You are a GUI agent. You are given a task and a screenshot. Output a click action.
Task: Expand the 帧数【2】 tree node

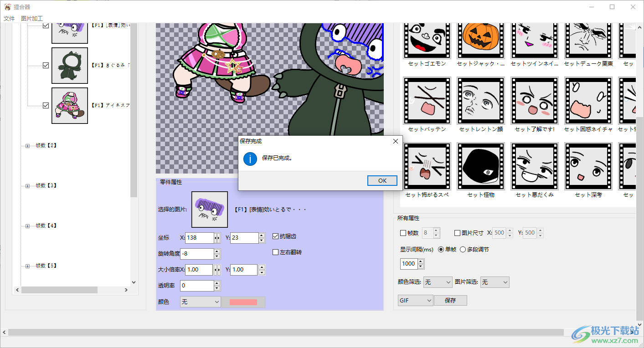point(27,146)
